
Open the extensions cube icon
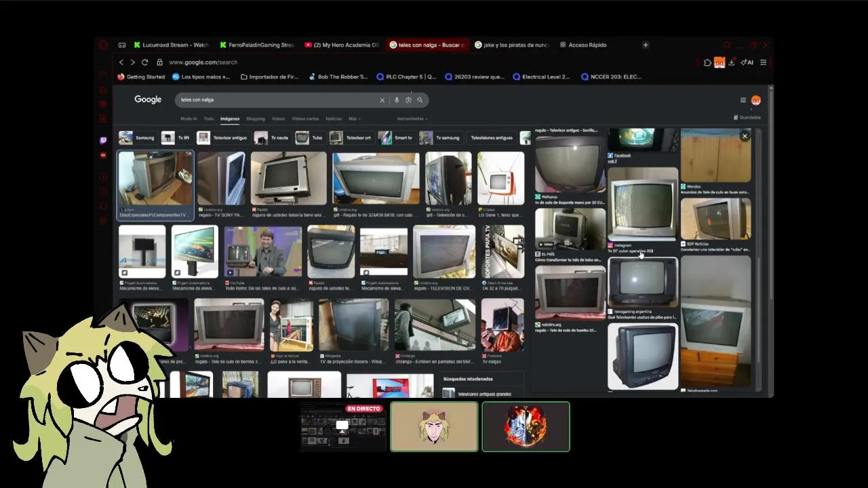click(707, 62)
